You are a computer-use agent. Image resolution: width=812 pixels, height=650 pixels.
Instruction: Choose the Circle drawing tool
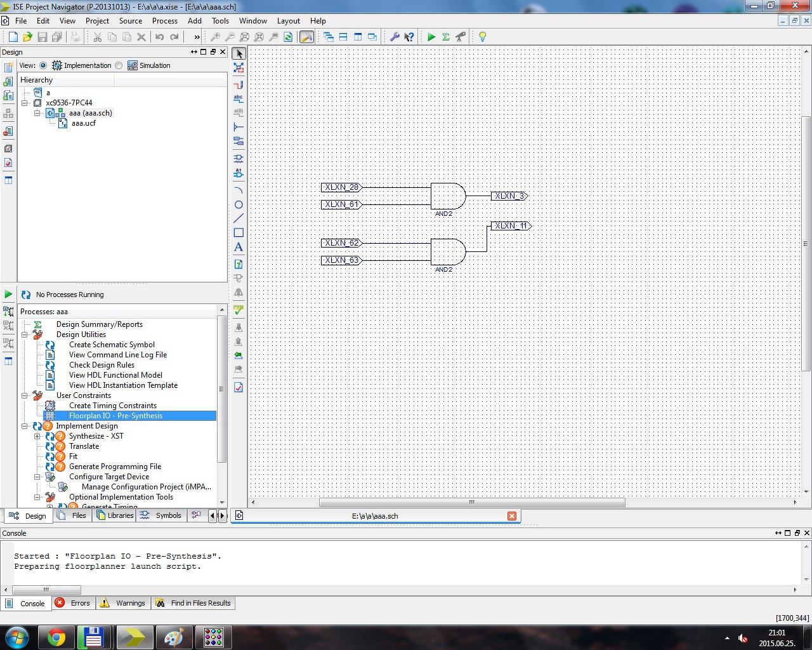pyautogui.click(x=239, y=204)
